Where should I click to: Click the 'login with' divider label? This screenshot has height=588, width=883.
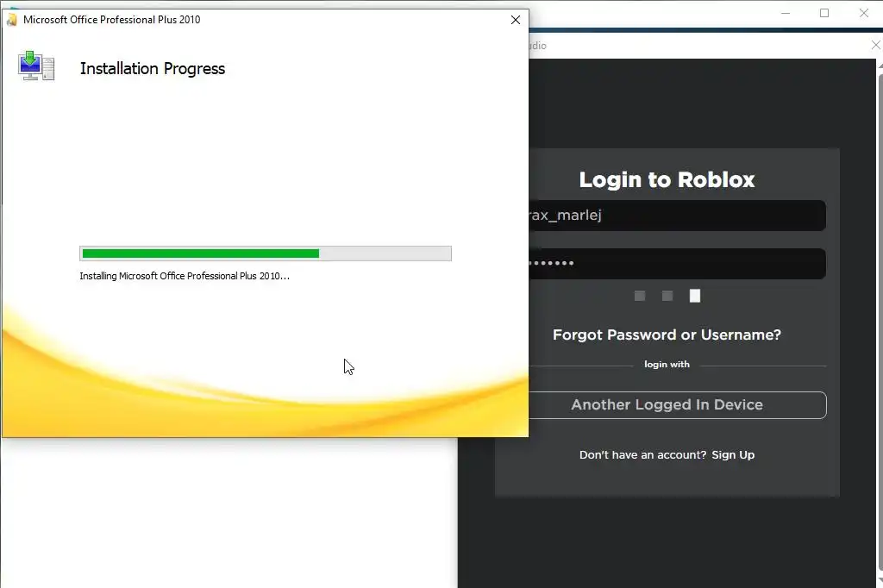(x=667, y=365)
